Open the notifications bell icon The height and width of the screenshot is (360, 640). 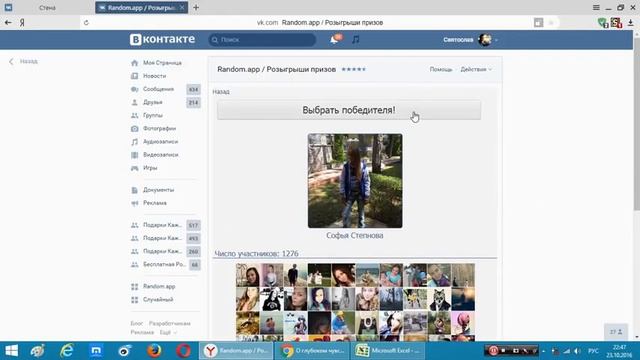pyautogui.click(x=334, y=40)
